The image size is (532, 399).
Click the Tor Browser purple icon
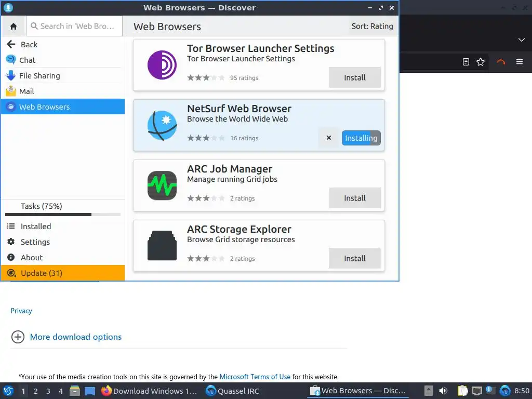coord(162,65)
